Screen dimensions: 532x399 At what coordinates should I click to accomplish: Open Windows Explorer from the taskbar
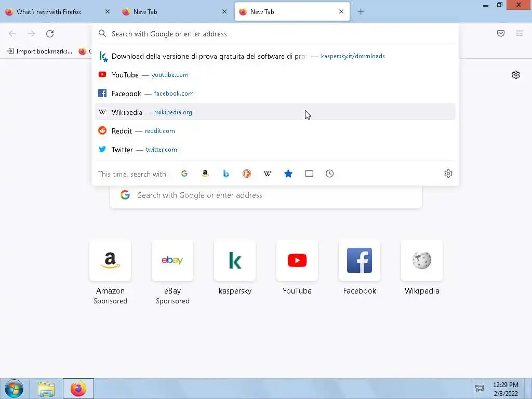(x=46, y=389)
